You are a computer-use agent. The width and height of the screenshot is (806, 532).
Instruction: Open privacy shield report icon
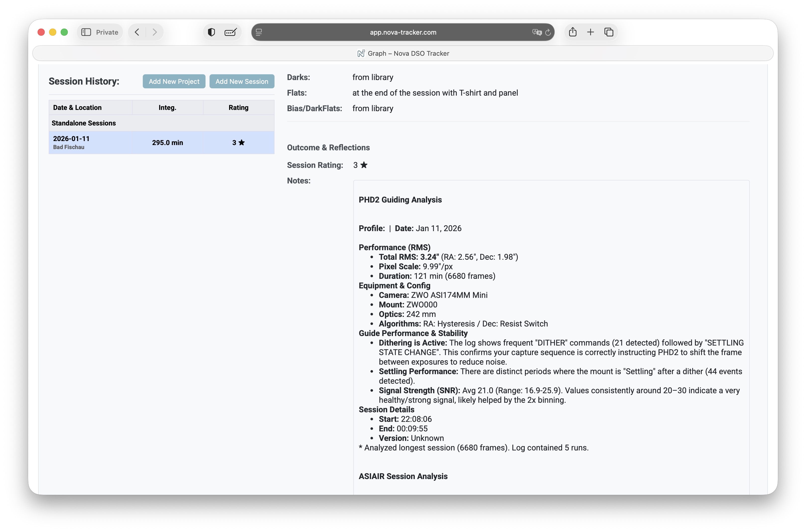(x=211, y=32)
